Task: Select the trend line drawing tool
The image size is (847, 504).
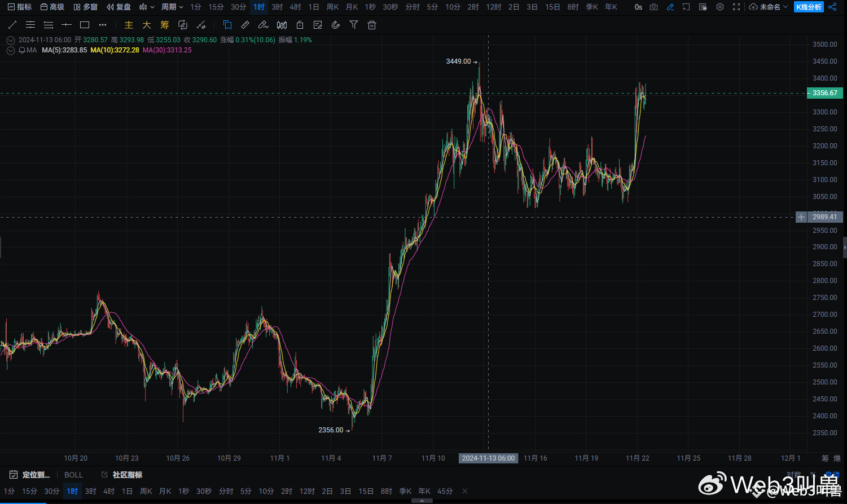Action: click(12, 25)
